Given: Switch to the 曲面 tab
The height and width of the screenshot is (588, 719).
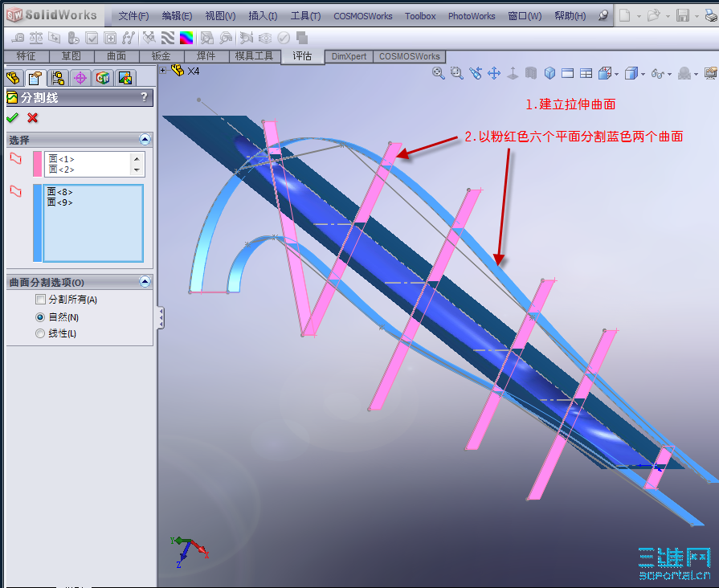Looking at the screenshot, I should (x=116, y=56).
